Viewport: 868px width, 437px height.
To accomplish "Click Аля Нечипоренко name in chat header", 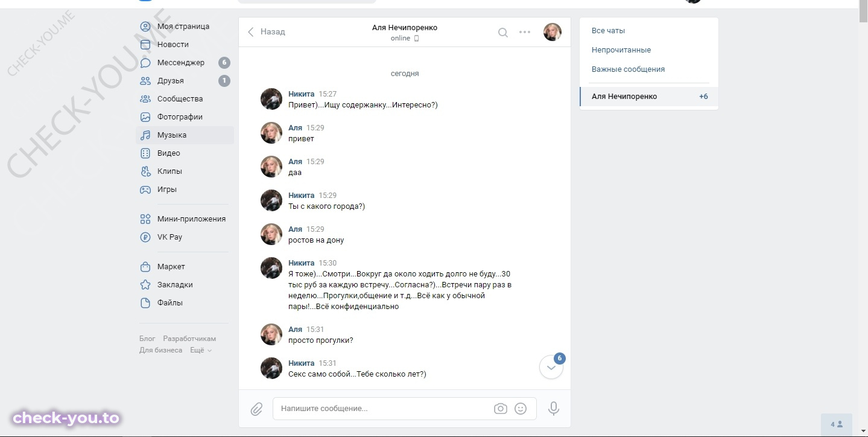I will tap(405, 28).
